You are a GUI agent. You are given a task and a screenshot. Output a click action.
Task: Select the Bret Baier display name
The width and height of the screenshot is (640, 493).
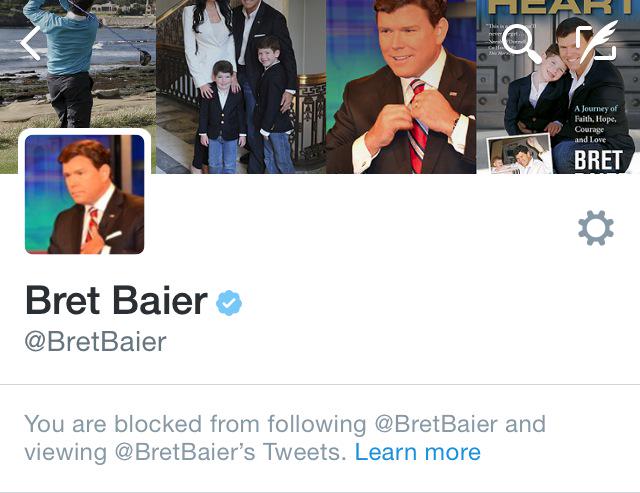(x=116, y=301)
